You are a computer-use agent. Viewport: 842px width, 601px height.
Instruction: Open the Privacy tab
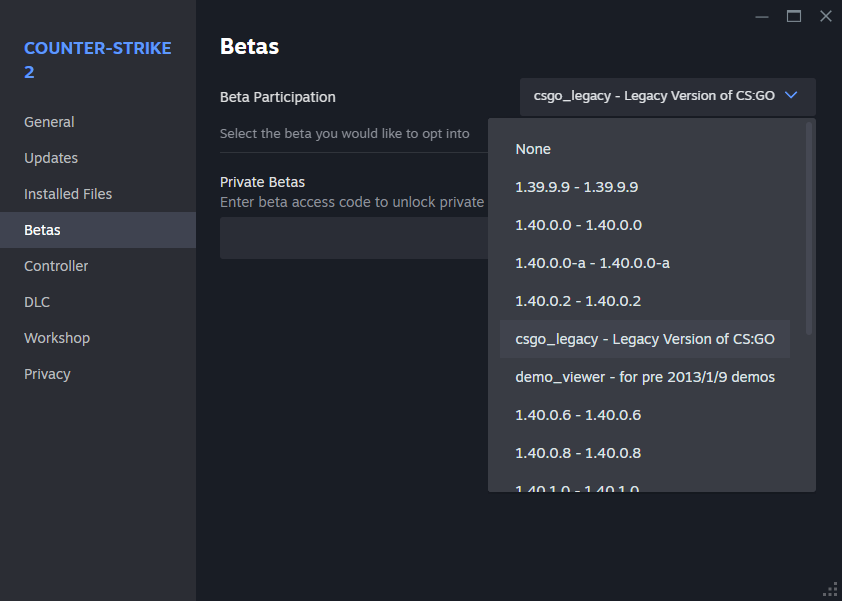(98, 374)
